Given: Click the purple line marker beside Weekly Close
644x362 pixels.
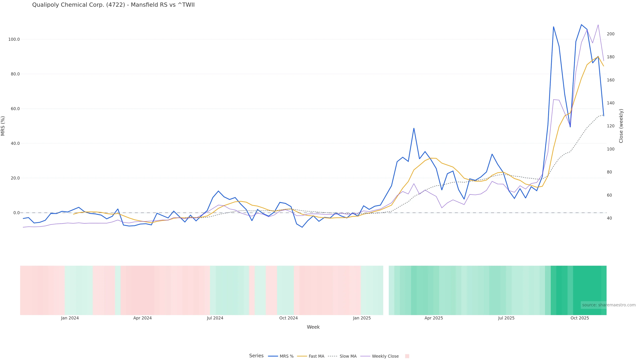Looking at the screenshot, I should 365,356.
